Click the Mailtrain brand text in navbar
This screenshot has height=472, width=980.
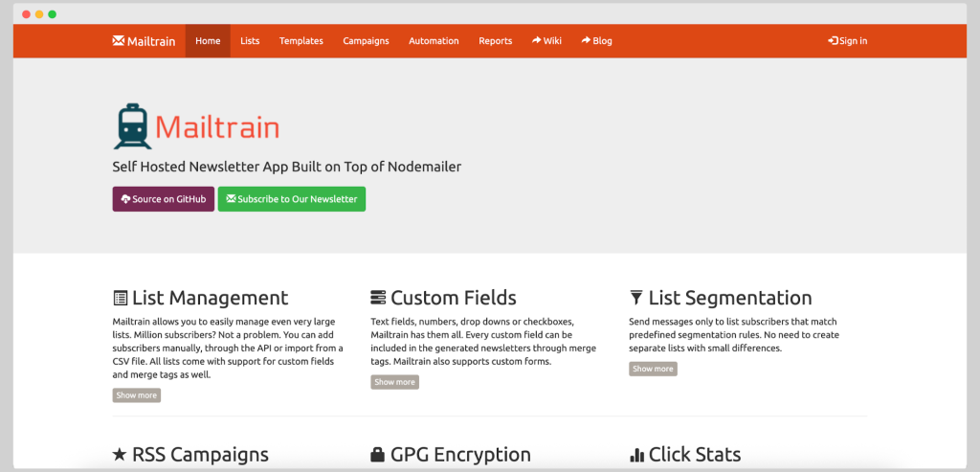point(151,41)
